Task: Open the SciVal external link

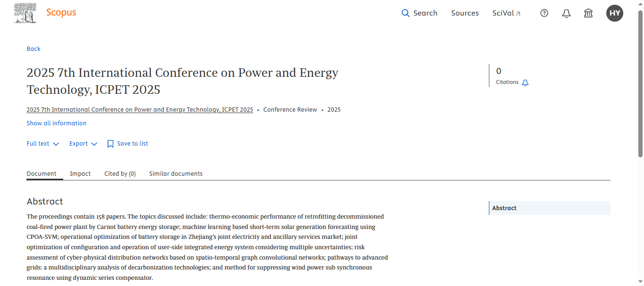Action: tap(506, 13)
